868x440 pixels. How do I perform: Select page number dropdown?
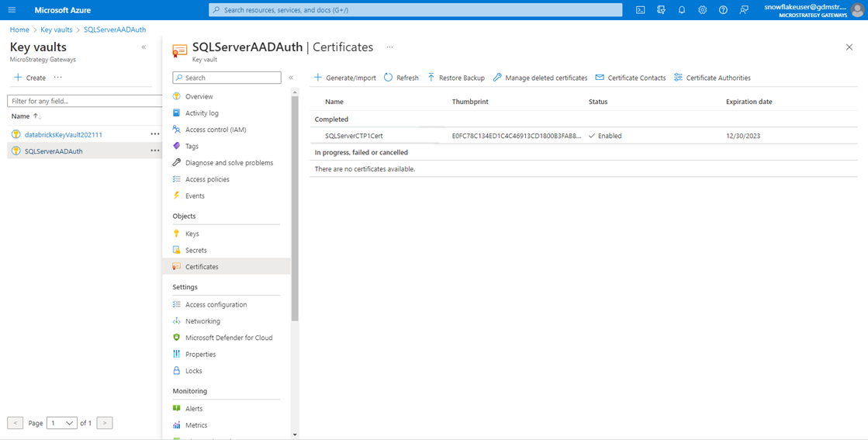[62, 423]
